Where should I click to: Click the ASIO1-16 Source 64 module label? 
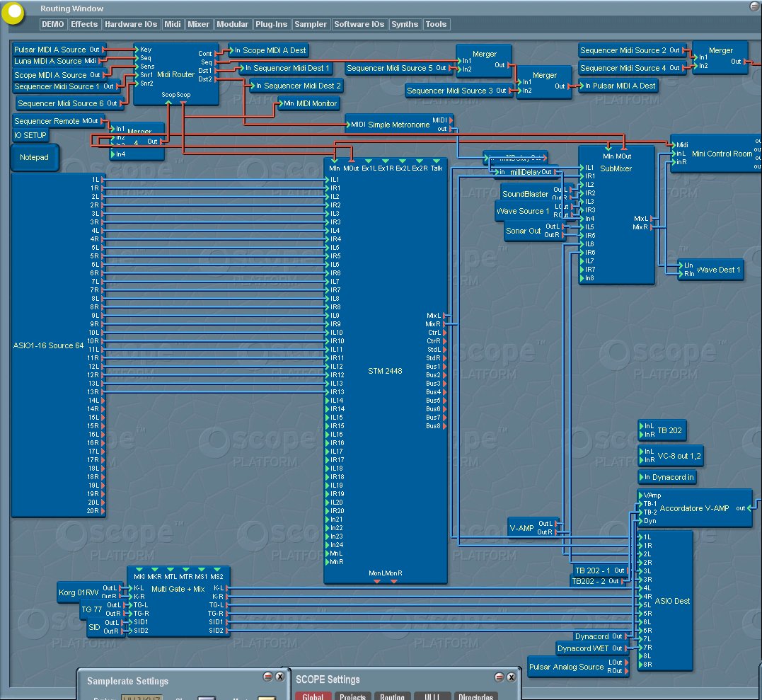(48, 345)
